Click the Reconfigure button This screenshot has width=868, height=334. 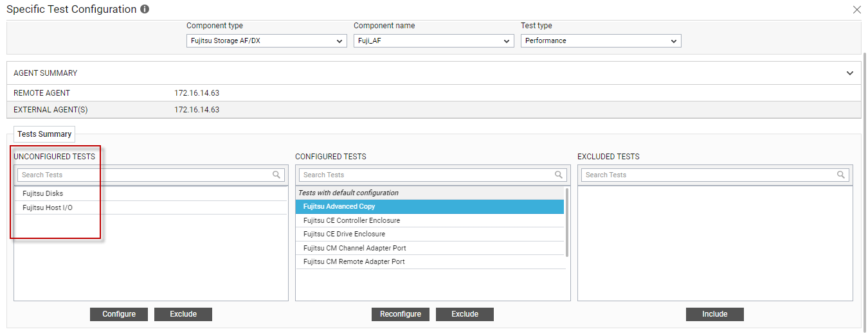(x=401, y=314)
